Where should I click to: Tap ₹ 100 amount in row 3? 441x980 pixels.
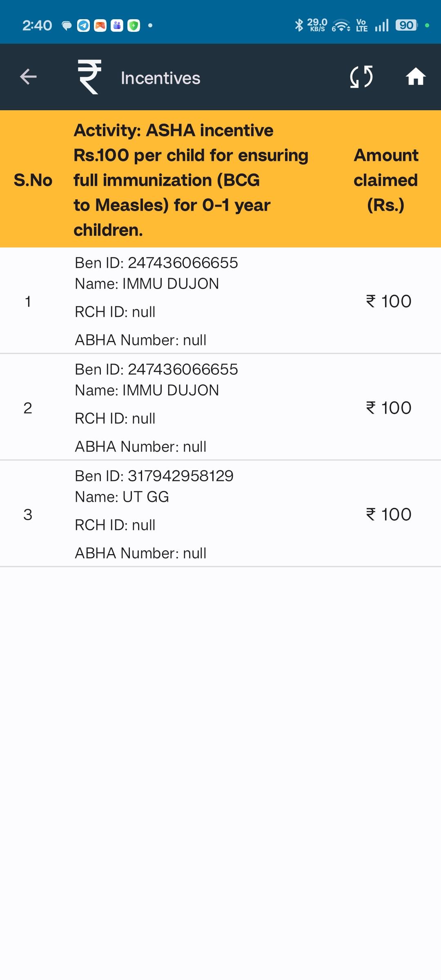[x=389, y=514]
